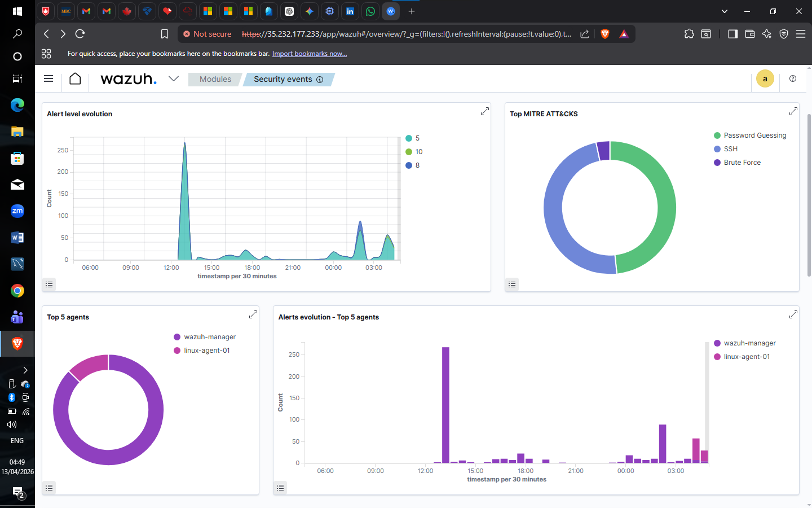The image size is (812, 508).
Task: Click wazuh-manager legend in Alerts evolution chart
Action: (745, 343)
